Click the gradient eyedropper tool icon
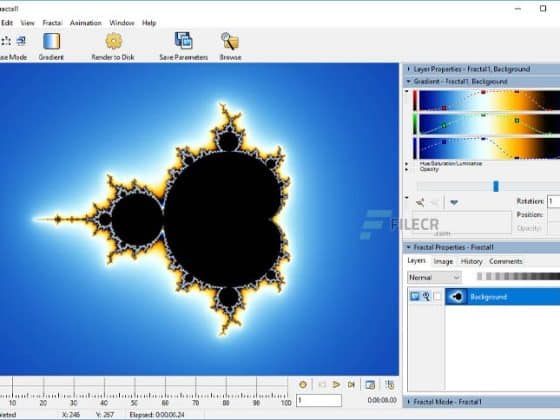The width and height of the screenshot is (560, 420). (x=420, y=202)
